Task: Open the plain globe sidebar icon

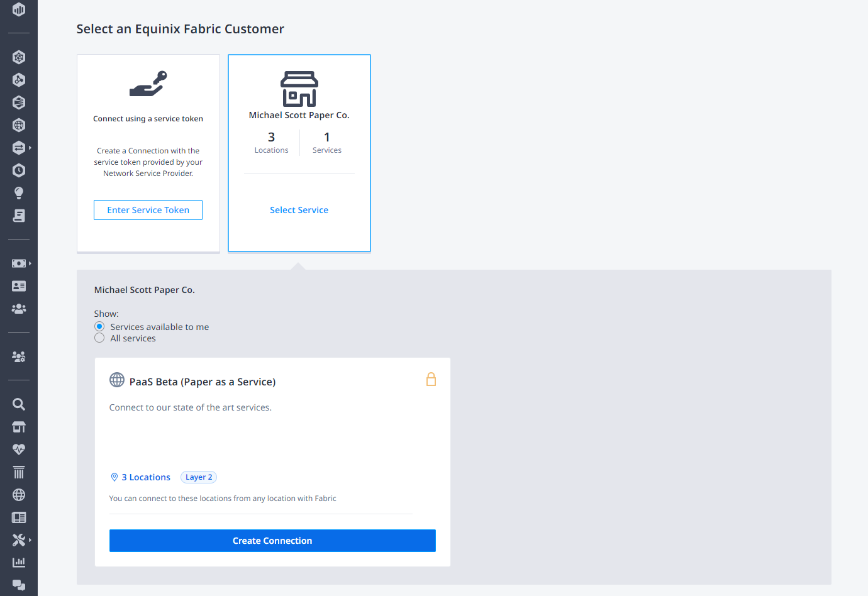Action: 19,495
